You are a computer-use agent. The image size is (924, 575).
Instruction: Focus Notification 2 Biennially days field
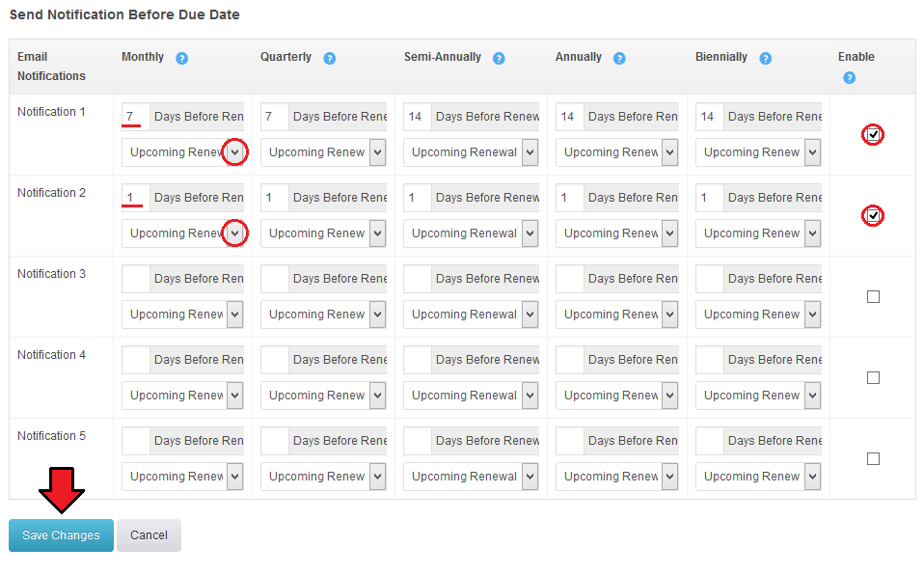point(710,198)
